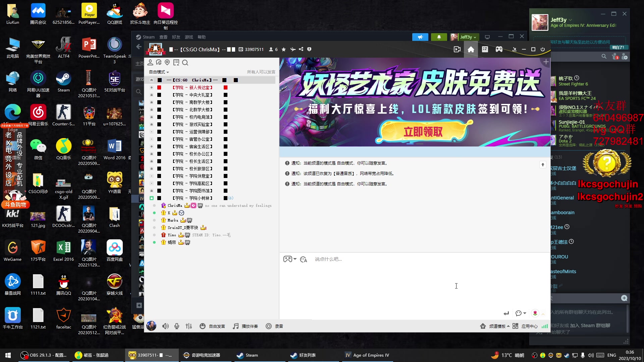
Task: Open Windows Start menu
Action: coord(8,355)
